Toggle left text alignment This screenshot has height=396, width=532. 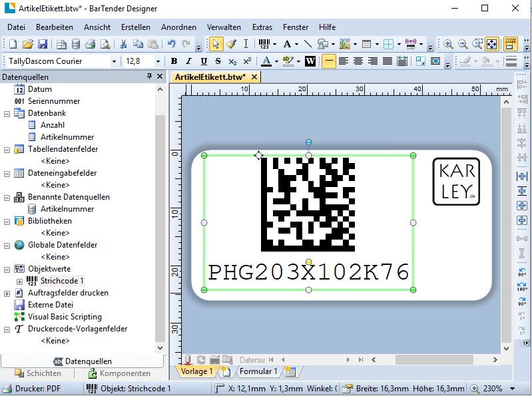click(x=344, y=61)
